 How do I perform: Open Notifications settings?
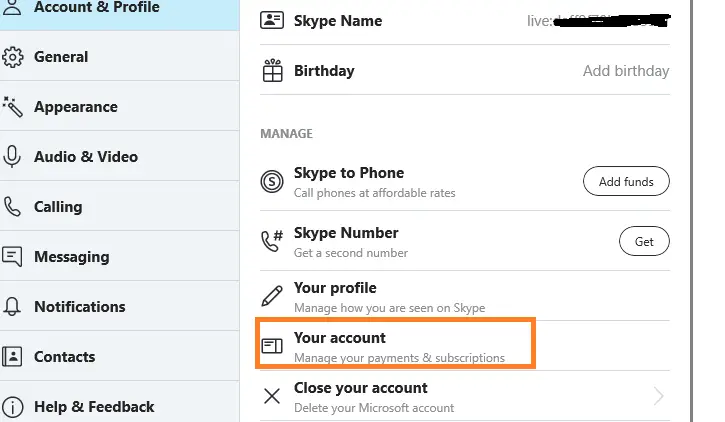119,306
